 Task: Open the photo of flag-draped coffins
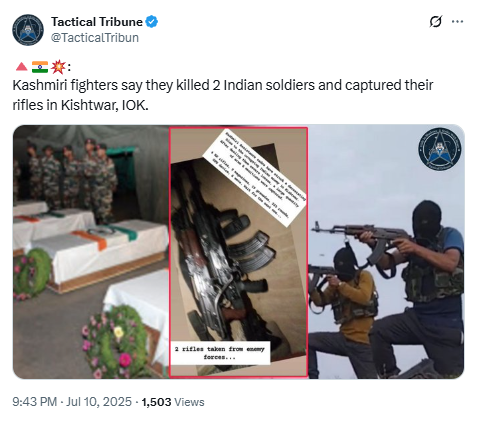91,252
